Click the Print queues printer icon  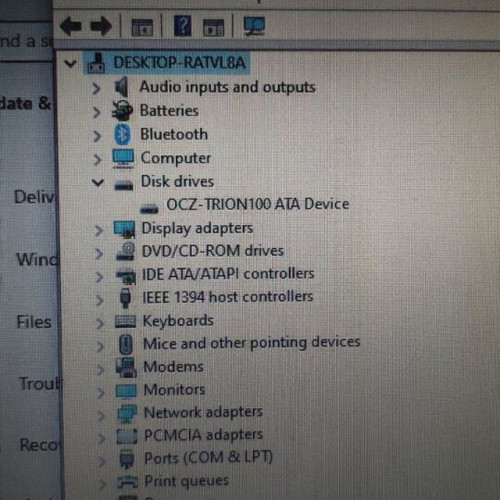point(127,482)
